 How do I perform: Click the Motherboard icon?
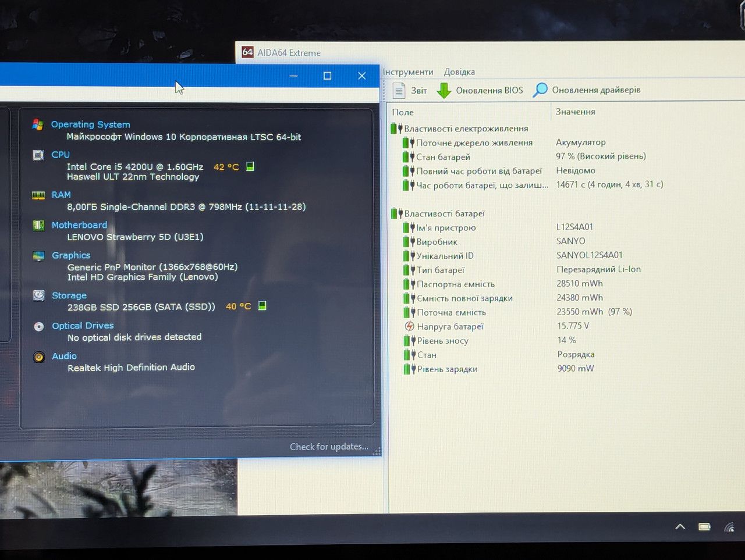[x=39, y=226]
